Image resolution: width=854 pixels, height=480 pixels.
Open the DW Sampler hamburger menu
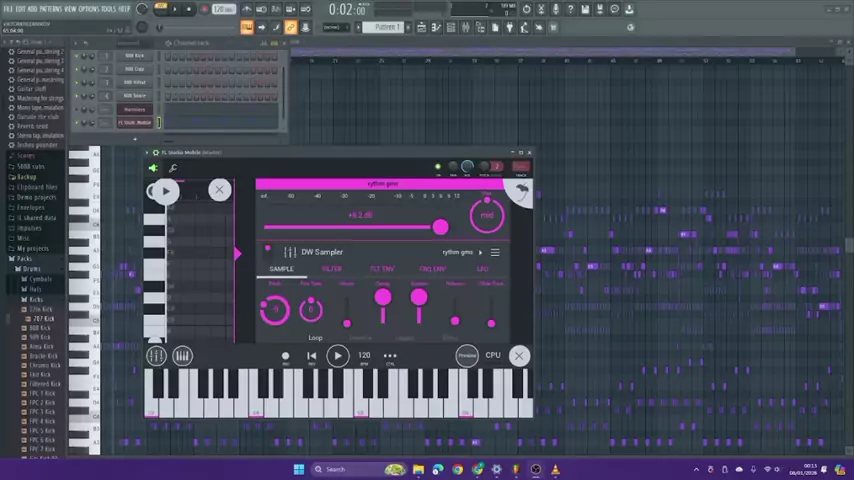[494, 252]
